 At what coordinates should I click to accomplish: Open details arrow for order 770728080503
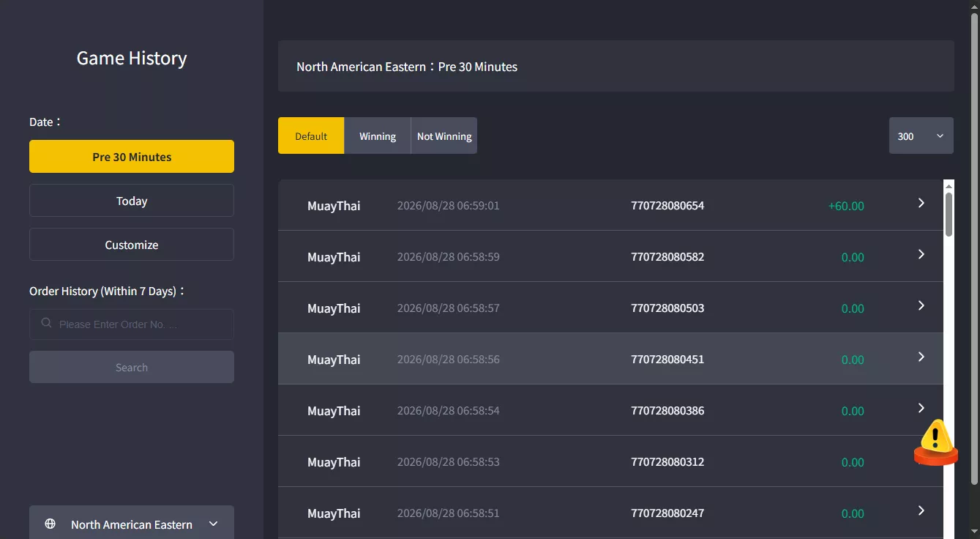pos(921,305)
